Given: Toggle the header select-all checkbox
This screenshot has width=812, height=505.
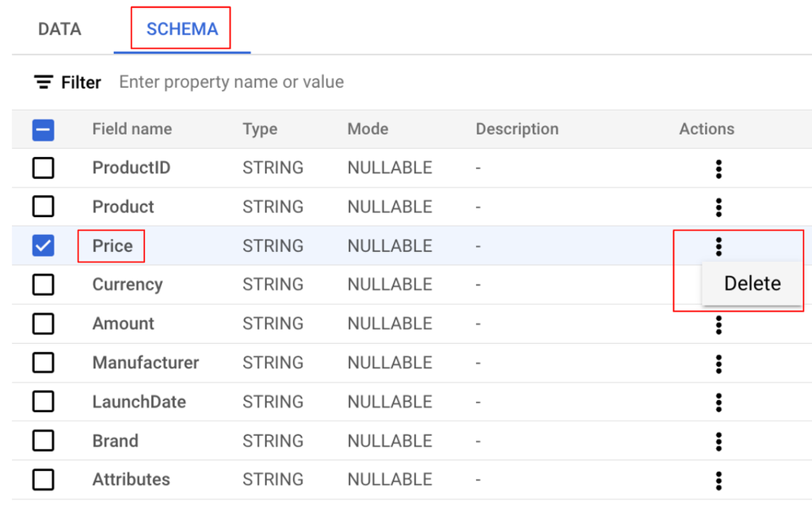Looking at the screenshot, I should 43,129.
